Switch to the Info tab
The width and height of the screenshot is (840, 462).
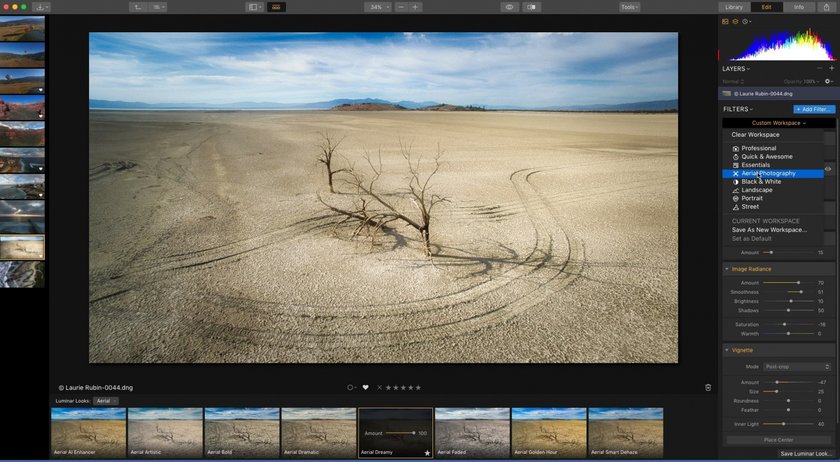pyautogui.click(x=799, y=7)
